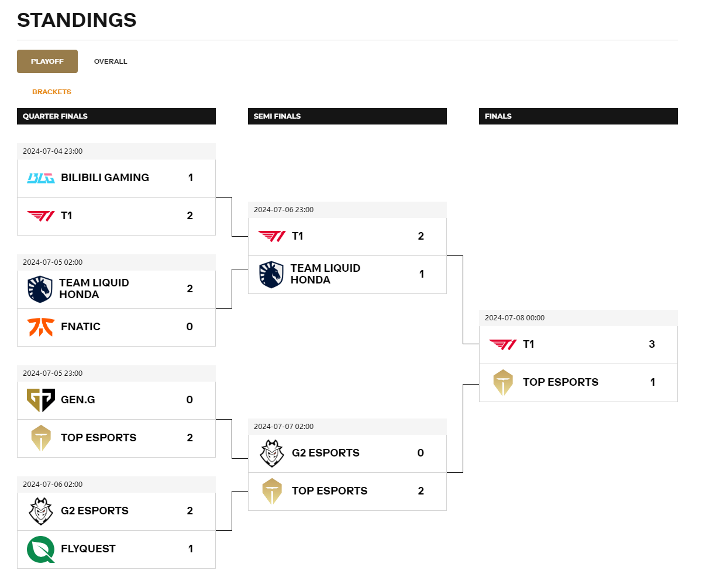713x588 pixels.
Task: Click the FlyQuest team name
Action: tap(88, 549)
